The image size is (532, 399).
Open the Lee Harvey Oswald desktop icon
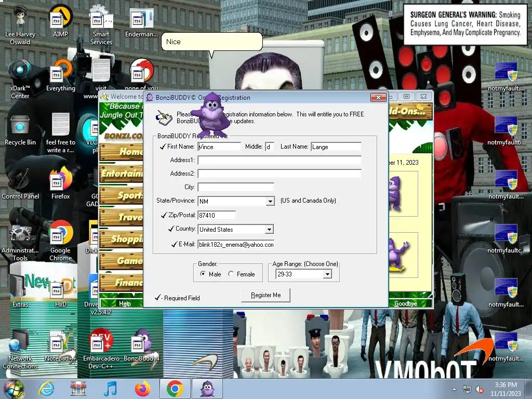(x=20, y=25)
